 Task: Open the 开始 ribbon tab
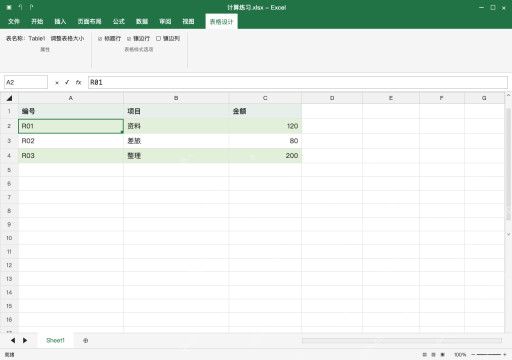(37, 22)
